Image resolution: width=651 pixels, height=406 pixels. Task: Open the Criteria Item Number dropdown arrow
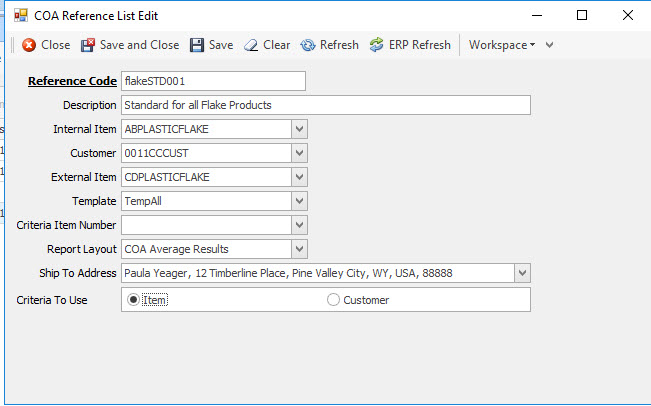[299, 225]
